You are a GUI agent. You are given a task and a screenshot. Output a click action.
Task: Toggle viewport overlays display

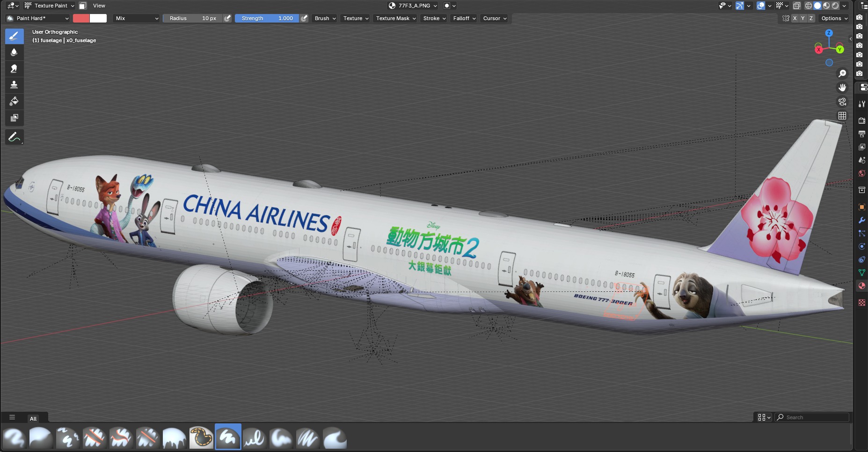tap(761, 6)
